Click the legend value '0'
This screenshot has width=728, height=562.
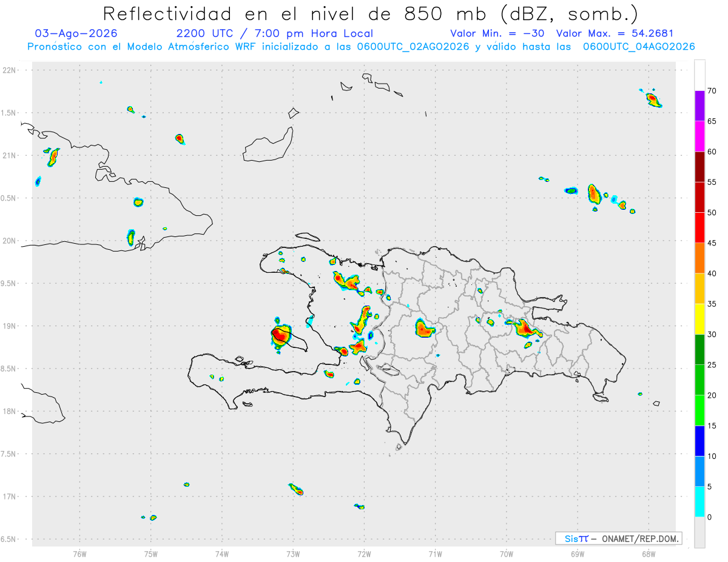pyautogui.click(x=709, y=517)
